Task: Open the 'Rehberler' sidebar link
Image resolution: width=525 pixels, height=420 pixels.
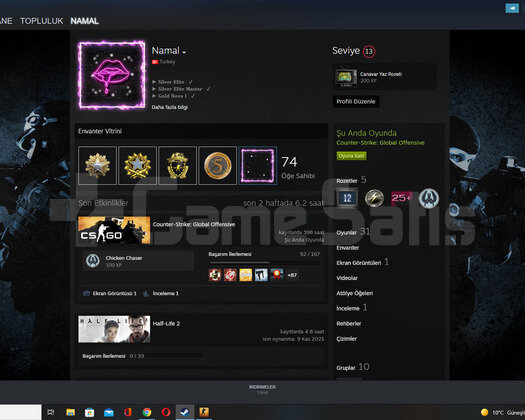Action: 349,324
